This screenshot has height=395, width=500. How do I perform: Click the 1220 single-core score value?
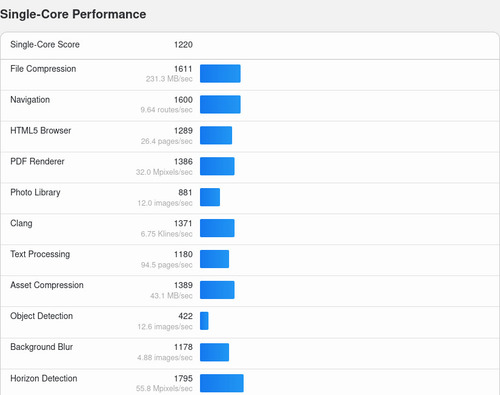[x=183, y=45]
